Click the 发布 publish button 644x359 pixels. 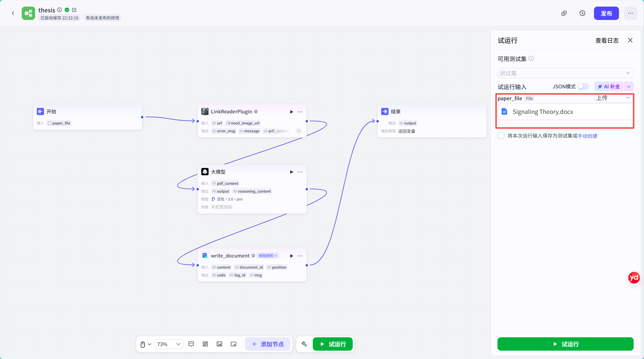(606, 13)
